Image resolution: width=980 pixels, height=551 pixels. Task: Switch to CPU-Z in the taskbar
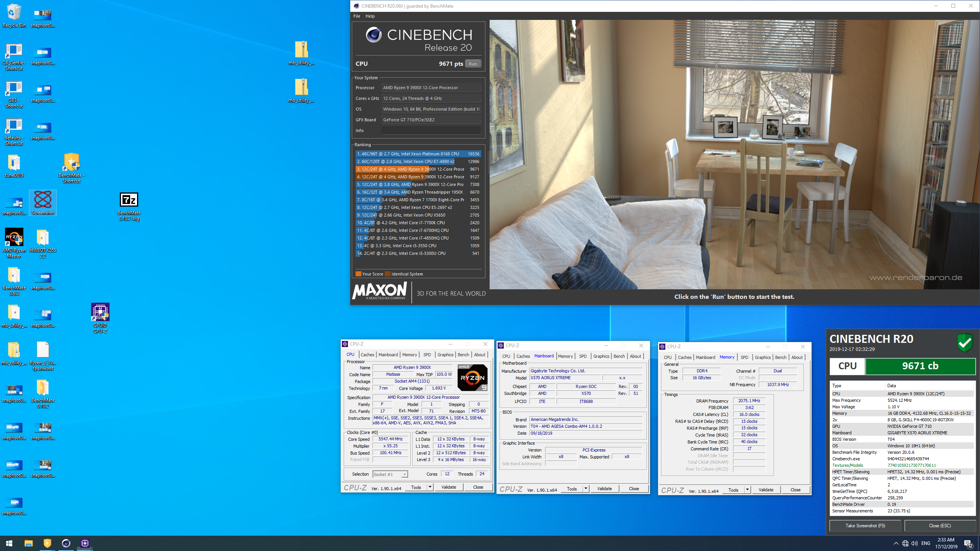tap(85, 543)
